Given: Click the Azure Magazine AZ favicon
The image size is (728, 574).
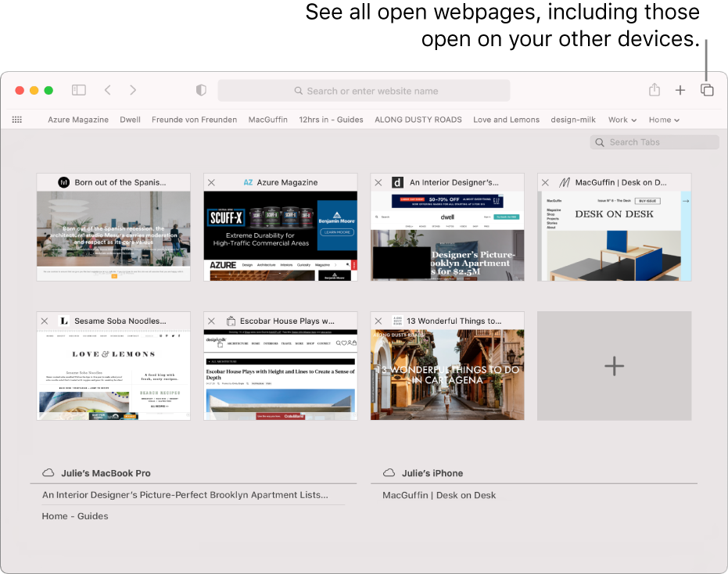Looking at the screenshot, I should click(x=249, y=182).
